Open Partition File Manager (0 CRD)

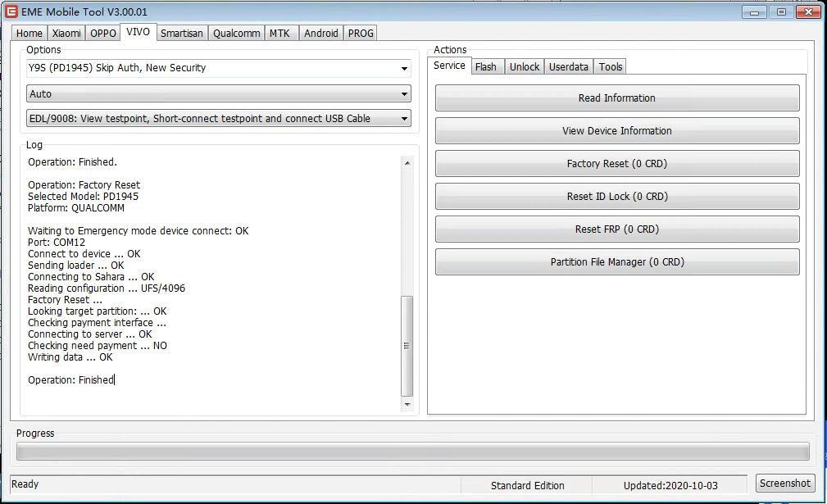pyautogui.click(x=617, y=262)
